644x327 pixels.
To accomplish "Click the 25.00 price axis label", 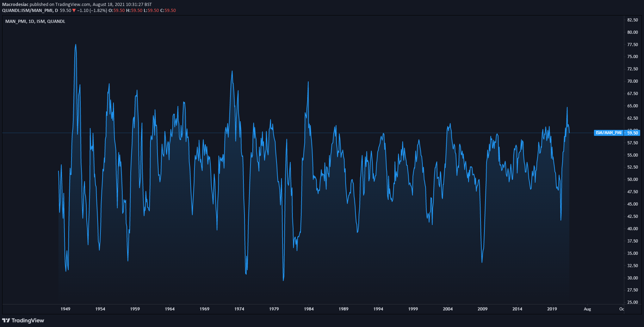I will (632, 302).
